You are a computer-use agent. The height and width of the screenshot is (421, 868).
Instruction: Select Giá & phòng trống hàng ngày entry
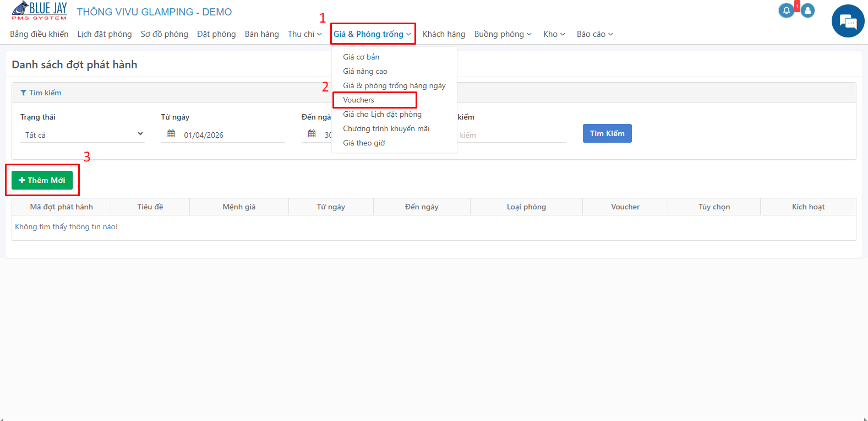click(394, 85)
